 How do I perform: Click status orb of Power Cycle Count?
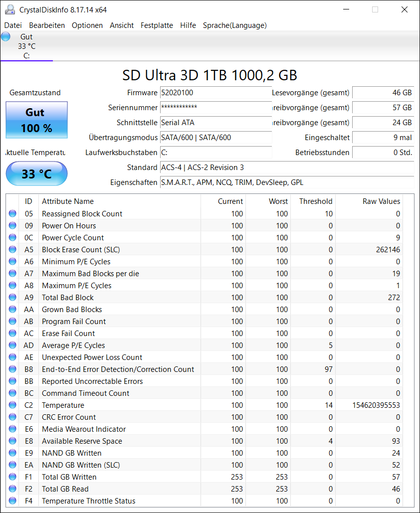[x=12, y=237]
